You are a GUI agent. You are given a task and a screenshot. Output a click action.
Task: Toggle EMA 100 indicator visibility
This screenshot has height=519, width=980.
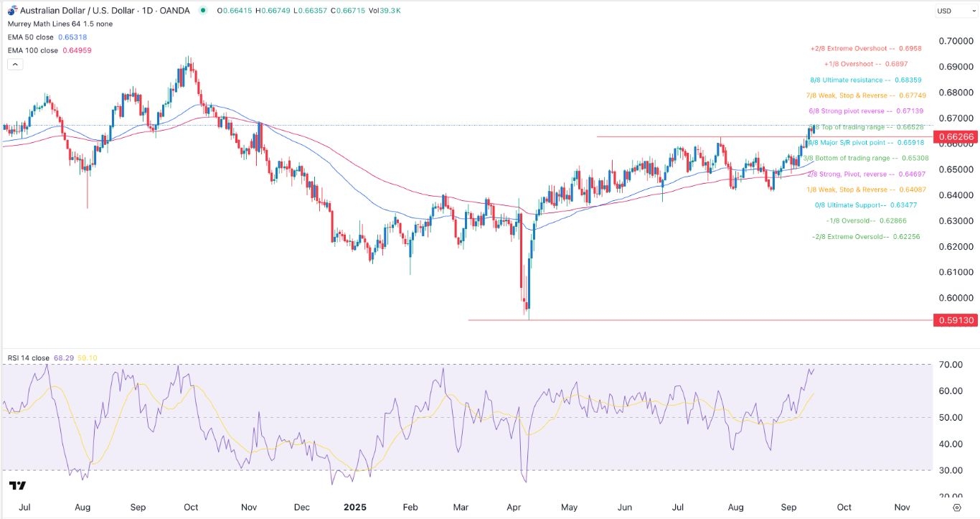pos(34,52)
